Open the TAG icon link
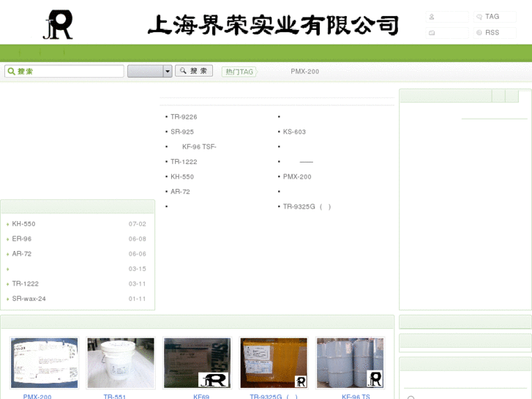 click(479, 17)
